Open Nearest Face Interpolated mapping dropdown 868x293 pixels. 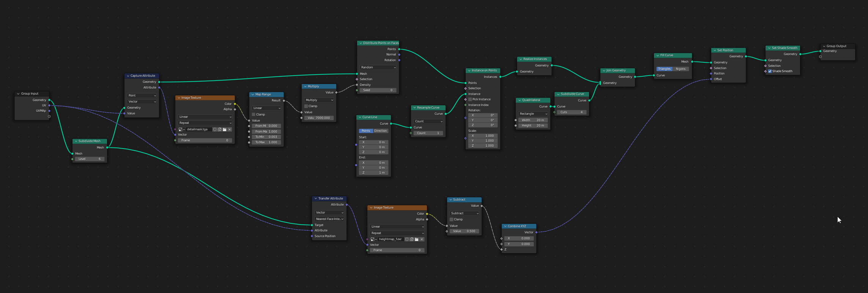[x=329, y=219]
